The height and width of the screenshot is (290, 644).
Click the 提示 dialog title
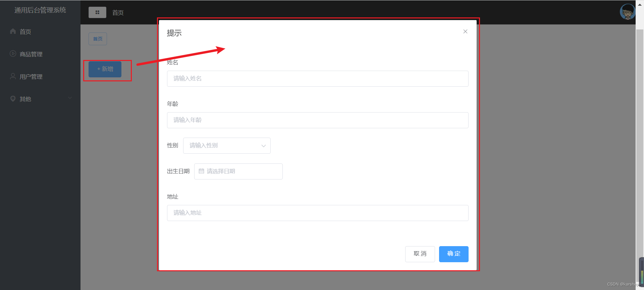click(x=174, y=33)
